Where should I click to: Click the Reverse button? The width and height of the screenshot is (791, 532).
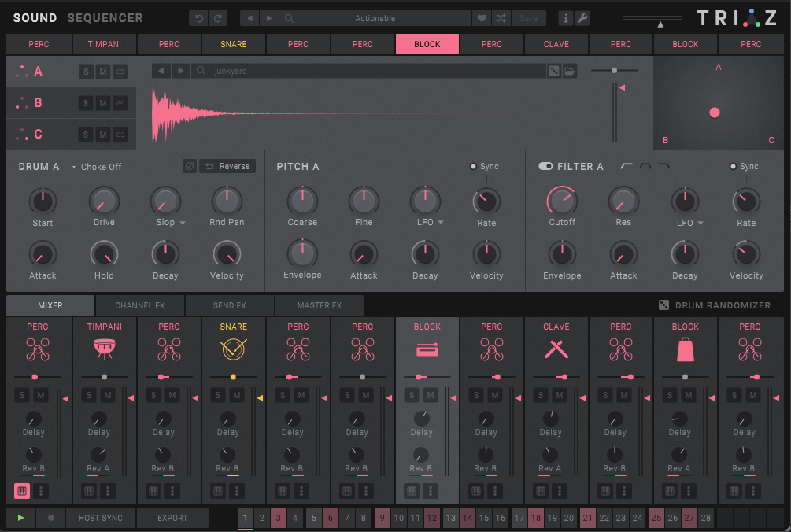(227, 166)
